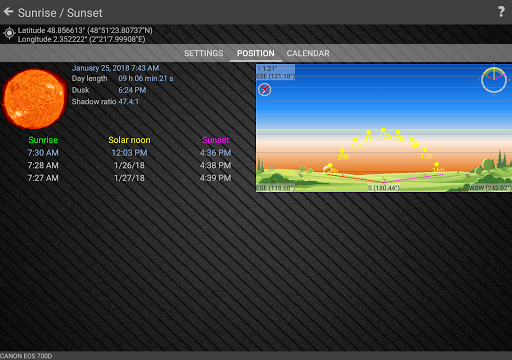Click the large sun image
512x360 pixels.
tap(34, 99)
